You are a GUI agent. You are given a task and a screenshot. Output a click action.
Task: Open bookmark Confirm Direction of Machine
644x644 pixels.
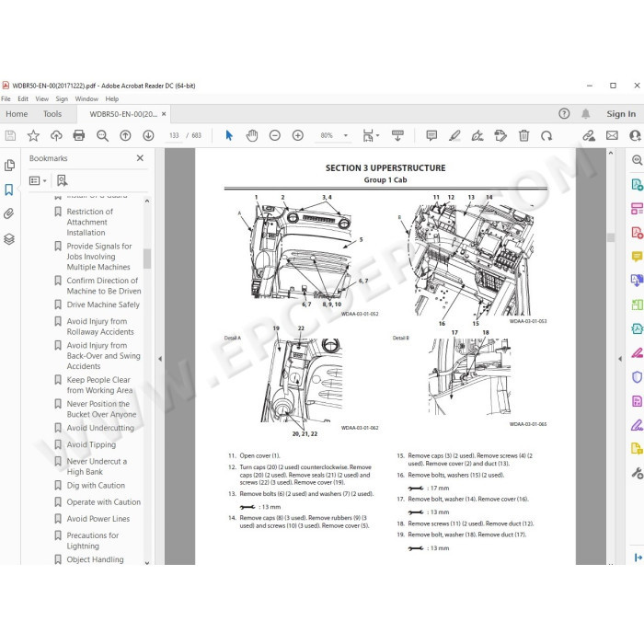coord(103,286)
